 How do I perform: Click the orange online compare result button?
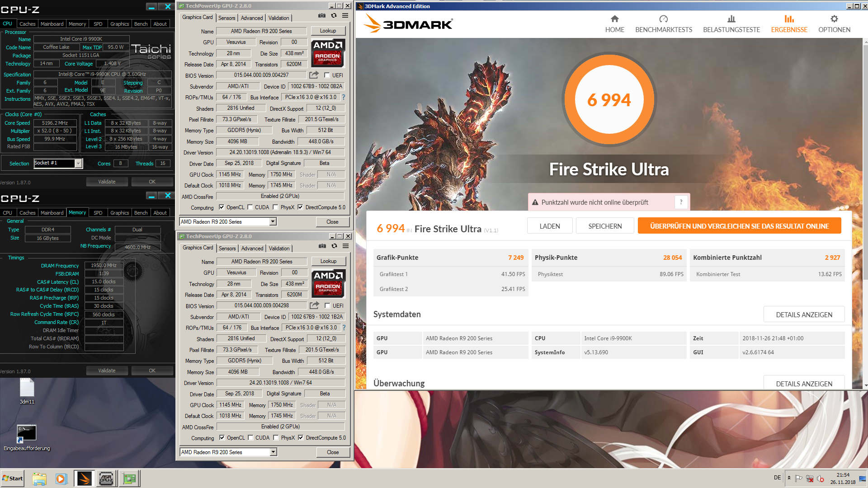(739, 226)
